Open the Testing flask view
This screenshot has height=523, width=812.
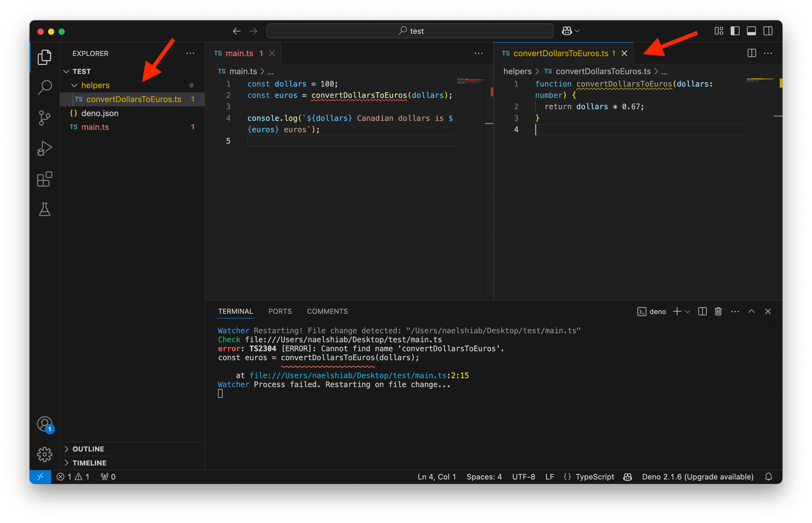45,210
